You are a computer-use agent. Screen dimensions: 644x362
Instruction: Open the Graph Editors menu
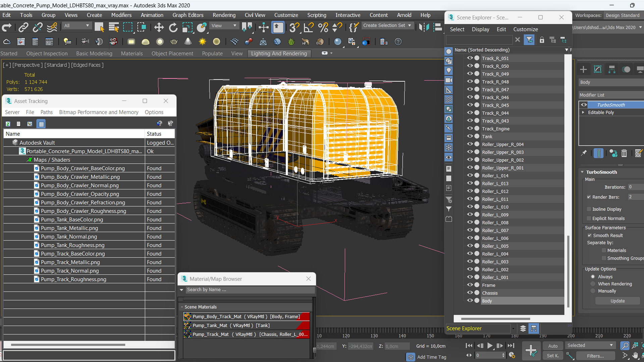(188, 15)
